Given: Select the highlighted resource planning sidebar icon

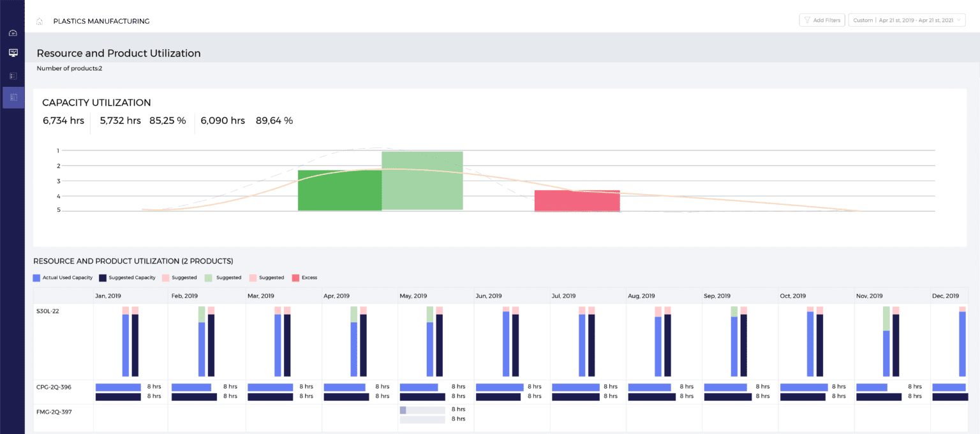Looking at the screenshot, I should (13, 97).
